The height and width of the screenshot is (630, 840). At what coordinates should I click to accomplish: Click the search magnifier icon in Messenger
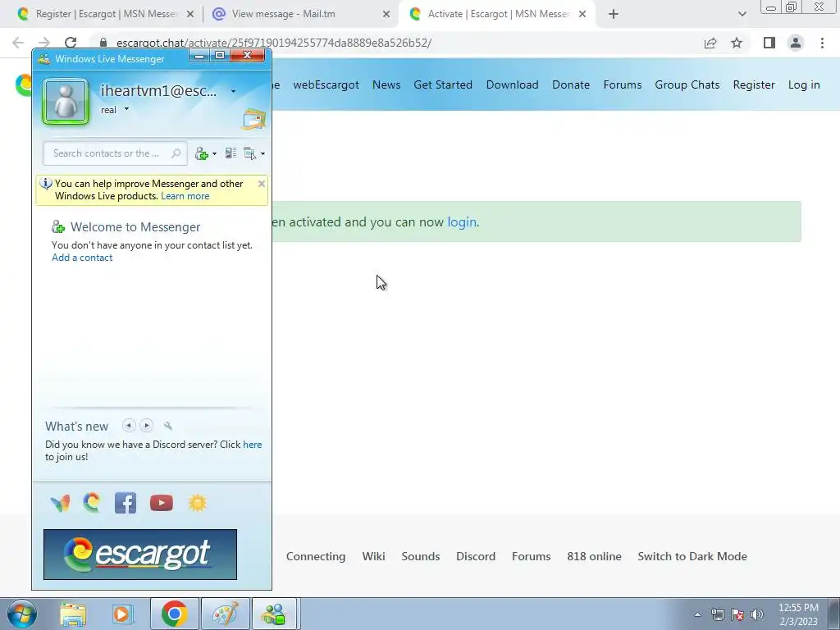click(176, 153)
